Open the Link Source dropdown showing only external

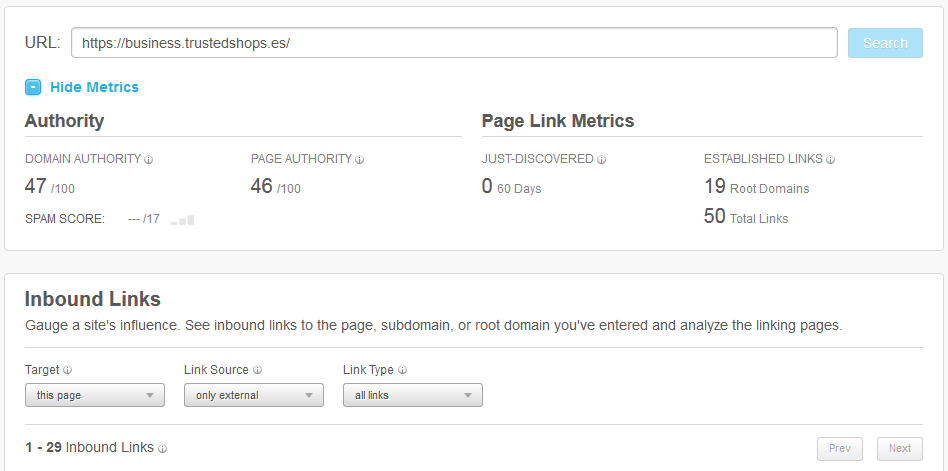coord(254,395)
